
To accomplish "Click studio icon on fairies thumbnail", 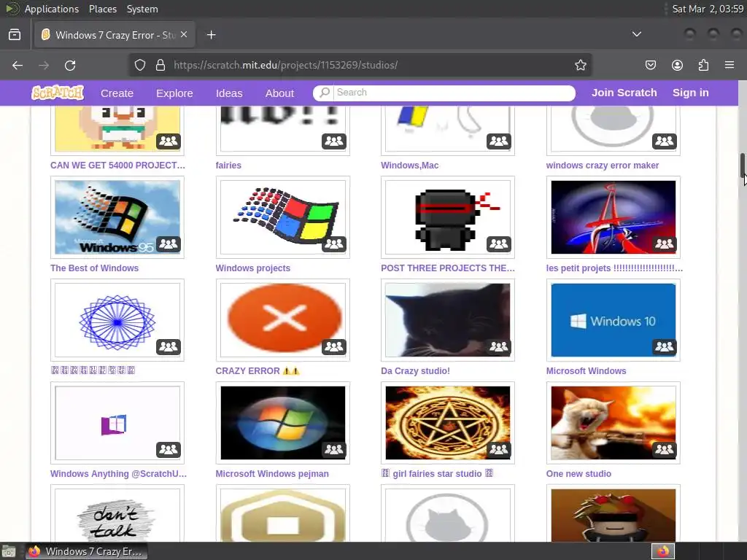I will (333, 141).
